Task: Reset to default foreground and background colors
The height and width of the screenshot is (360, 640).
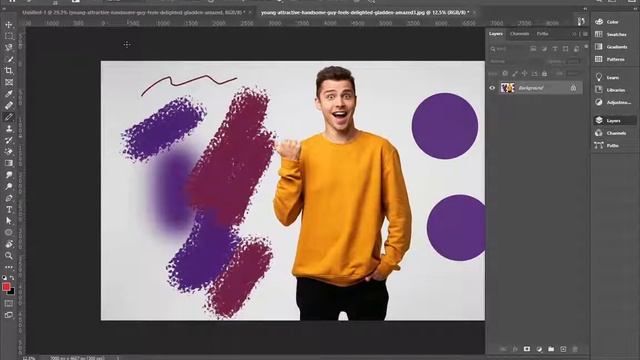Action: click(x=4, y=278)
